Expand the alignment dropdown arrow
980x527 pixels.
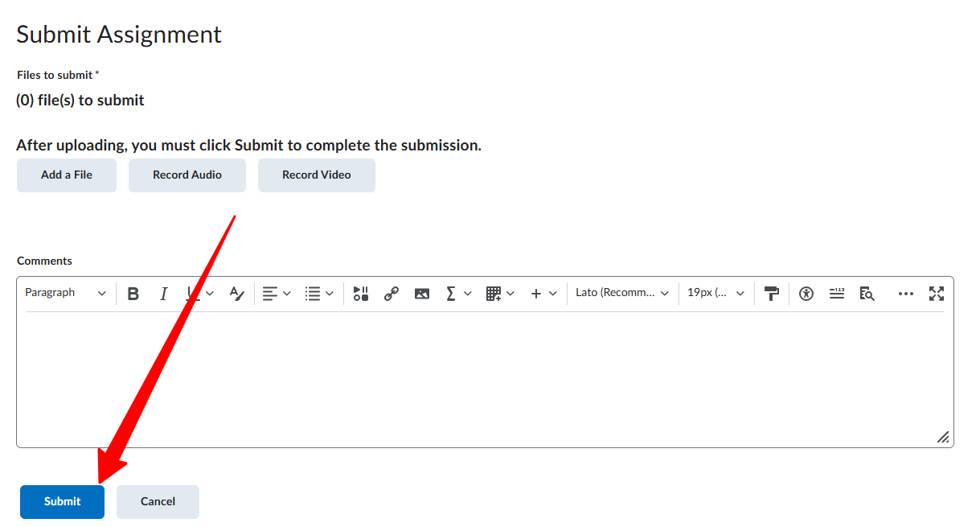point(287,294)
